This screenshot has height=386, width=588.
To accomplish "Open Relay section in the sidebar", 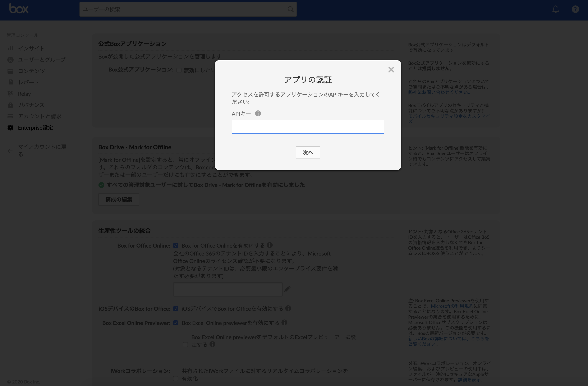I will click(x=25, y=94).
